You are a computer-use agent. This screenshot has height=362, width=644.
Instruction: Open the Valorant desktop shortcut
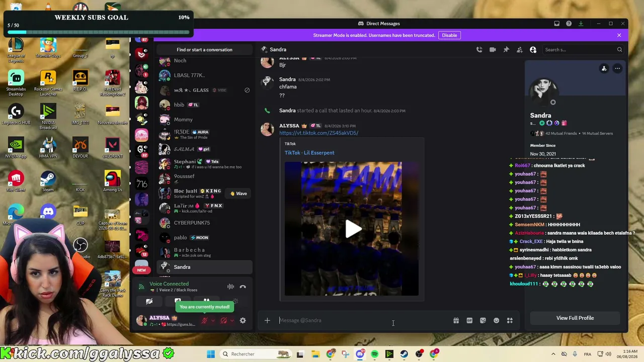[112, 148]
